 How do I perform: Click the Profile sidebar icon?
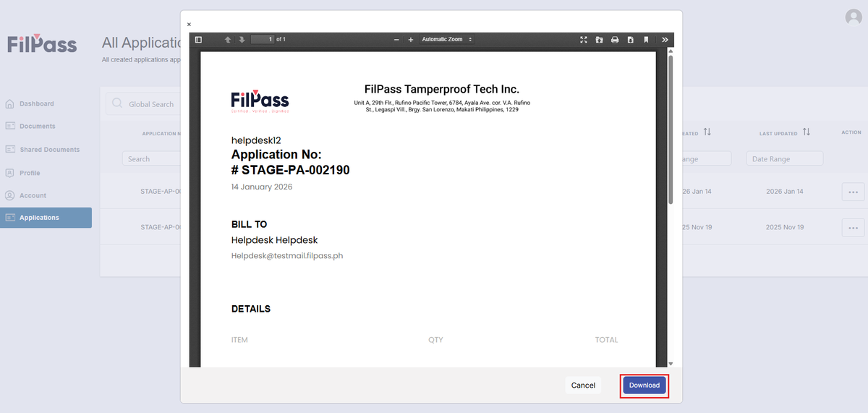pyautogui.click(x=10, y=173)
